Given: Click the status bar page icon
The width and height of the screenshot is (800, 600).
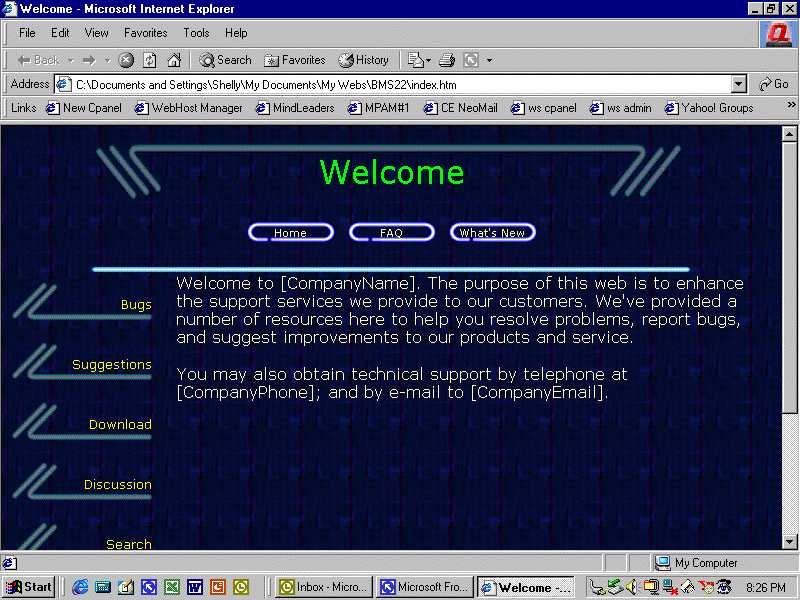Looking at the screenshot, I should (x=9, y=563).
